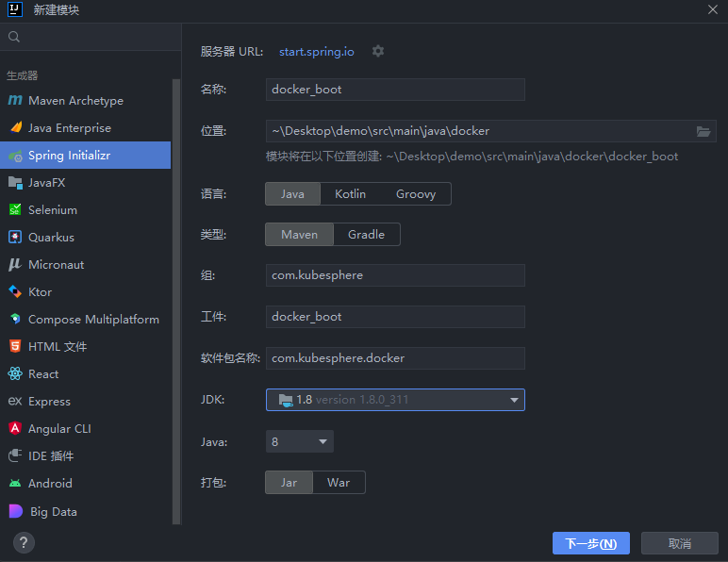Click the JavaFX folder icon
728x562 pixels.
15,183
